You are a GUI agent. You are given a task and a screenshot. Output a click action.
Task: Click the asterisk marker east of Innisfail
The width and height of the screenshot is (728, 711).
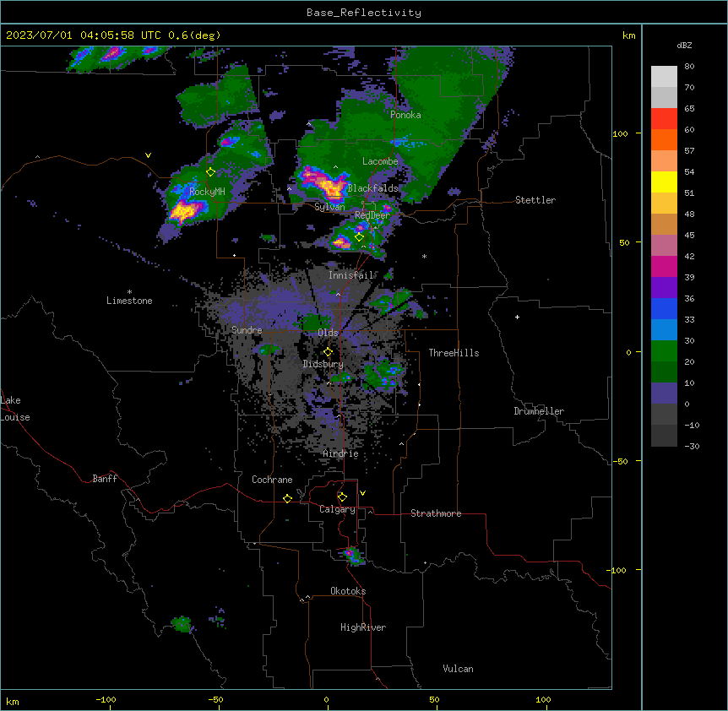point(424,257)
